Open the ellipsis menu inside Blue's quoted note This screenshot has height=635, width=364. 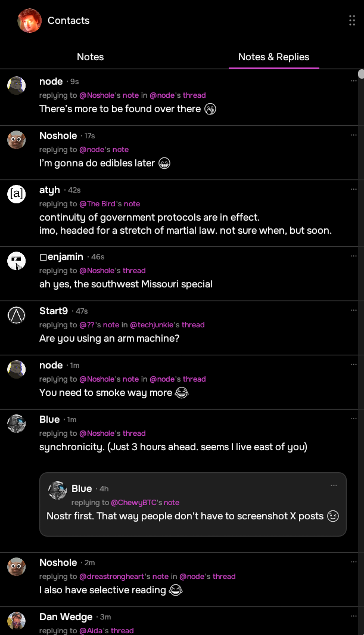click(334, 486)
